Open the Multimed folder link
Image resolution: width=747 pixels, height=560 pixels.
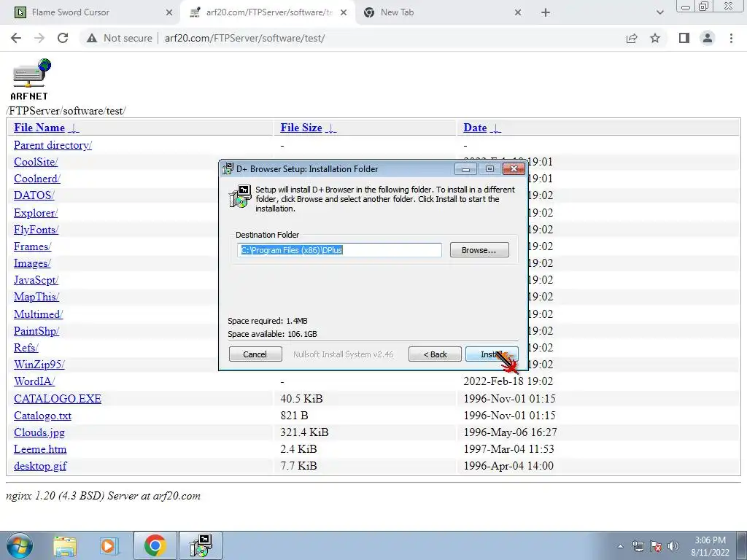(39, 314)
